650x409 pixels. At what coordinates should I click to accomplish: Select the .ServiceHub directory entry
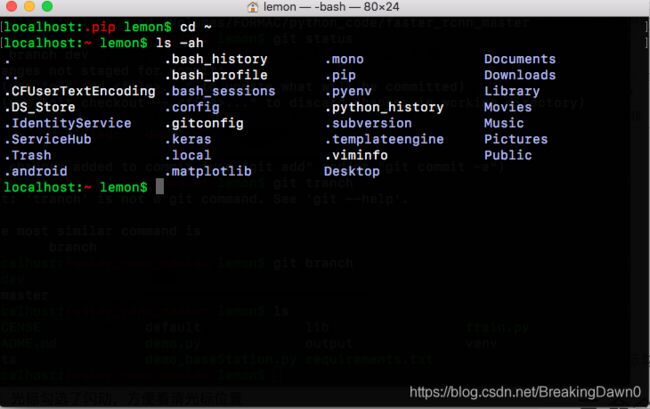pyautogui.click(x=48, y=139)
